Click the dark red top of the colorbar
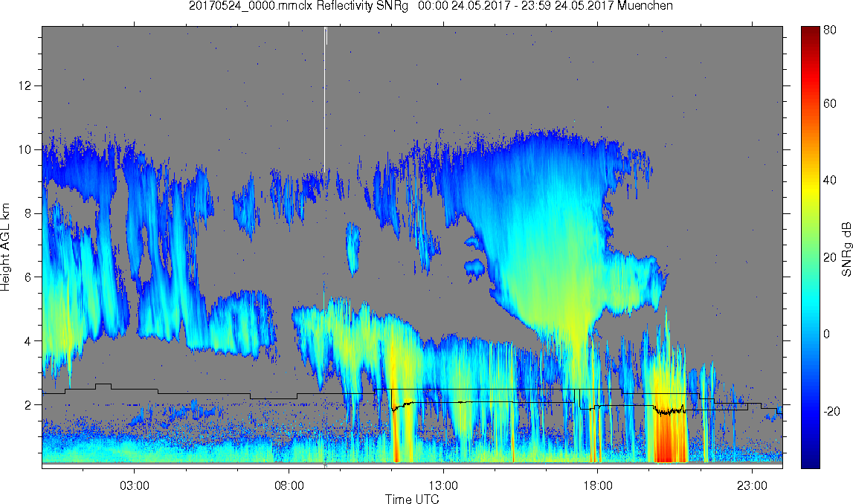 coord(810,33)
